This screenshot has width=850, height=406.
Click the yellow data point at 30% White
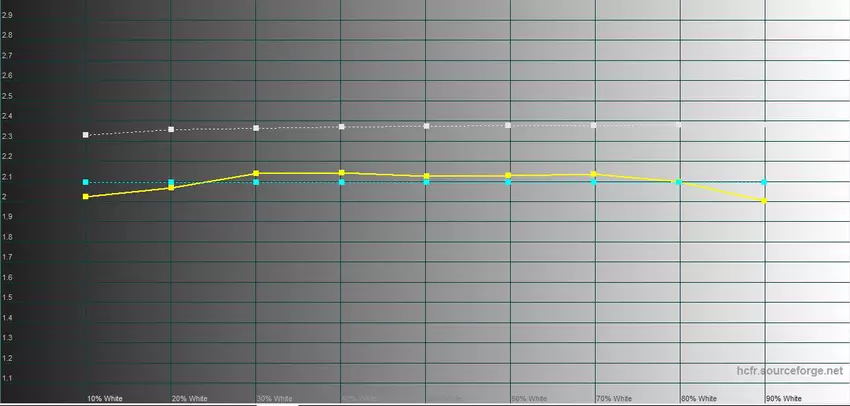[x=257, y=173]
